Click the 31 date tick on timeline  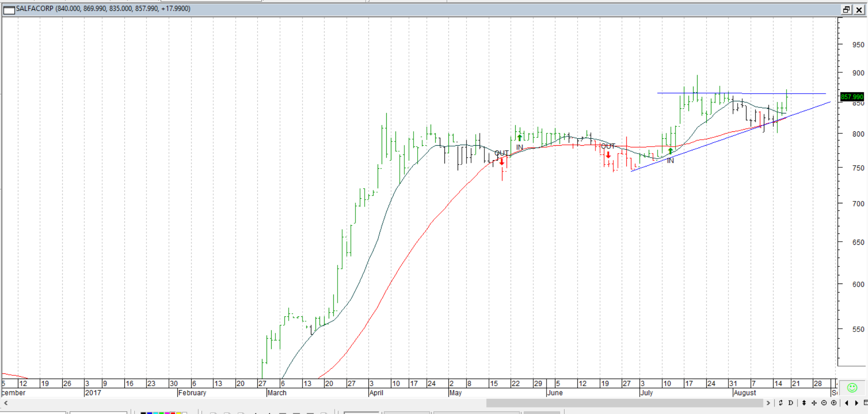click(733, 384)
